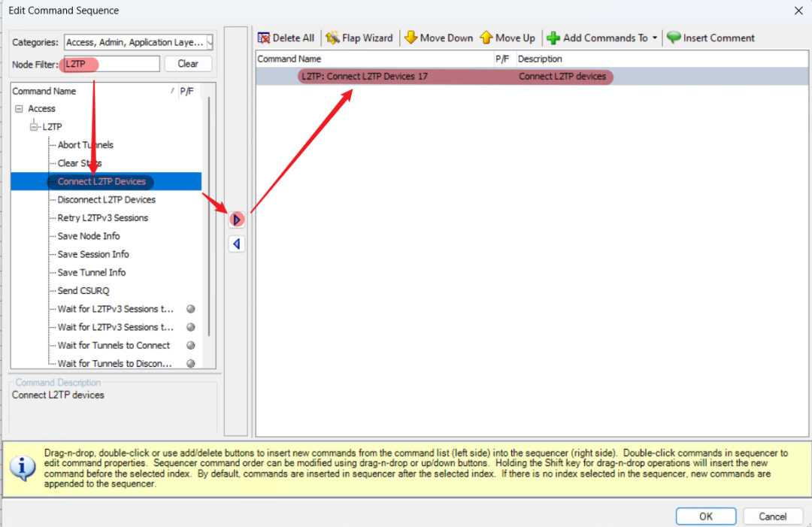The height and width of the screenshot is (527, 812).
Task: Collapse the L2TP tree node
Action: click(x=34, y=127)
